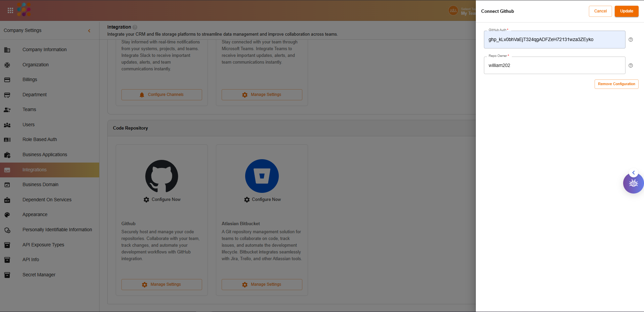
Task: Collapse the Company Settings sidebar
Action: point(89,31)
